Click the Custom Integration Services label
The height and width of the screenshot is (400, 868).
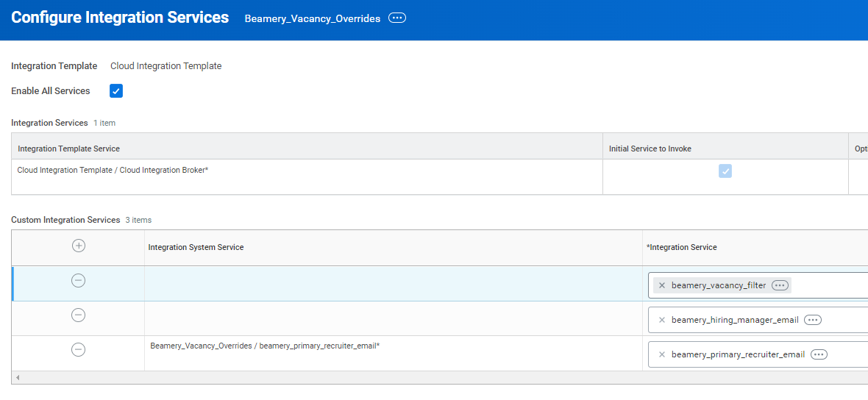65,220
